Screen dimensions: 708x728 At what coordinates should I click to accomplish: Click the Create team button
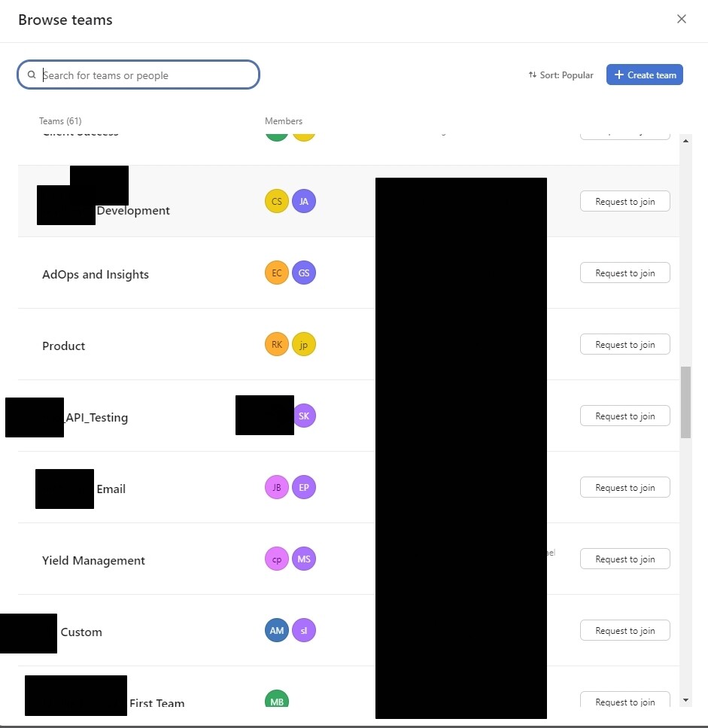(645, 75)
